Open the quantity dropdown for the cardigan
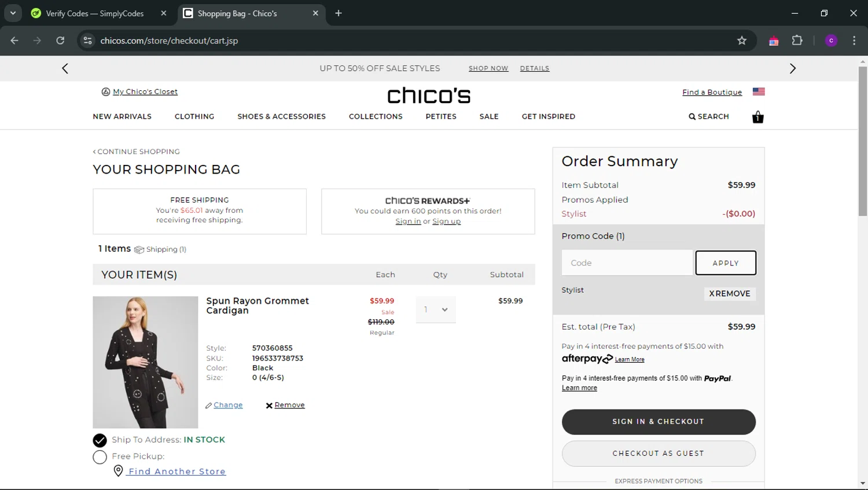868x490 pixels. pos(436,310)
